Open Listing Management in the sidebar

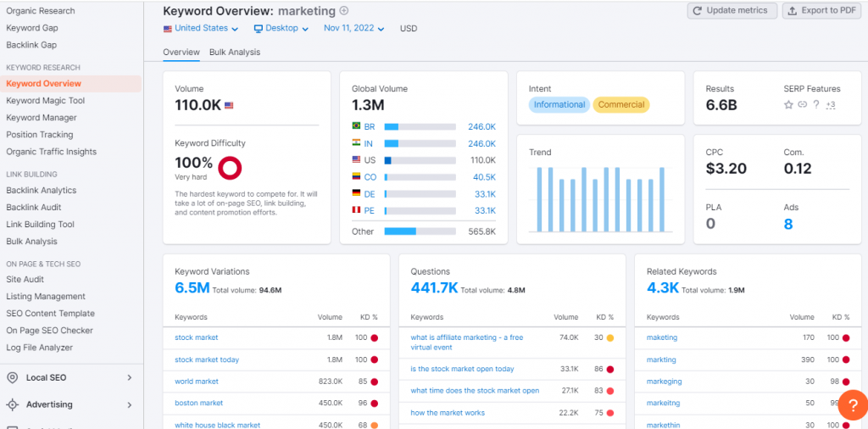(46, 297)
